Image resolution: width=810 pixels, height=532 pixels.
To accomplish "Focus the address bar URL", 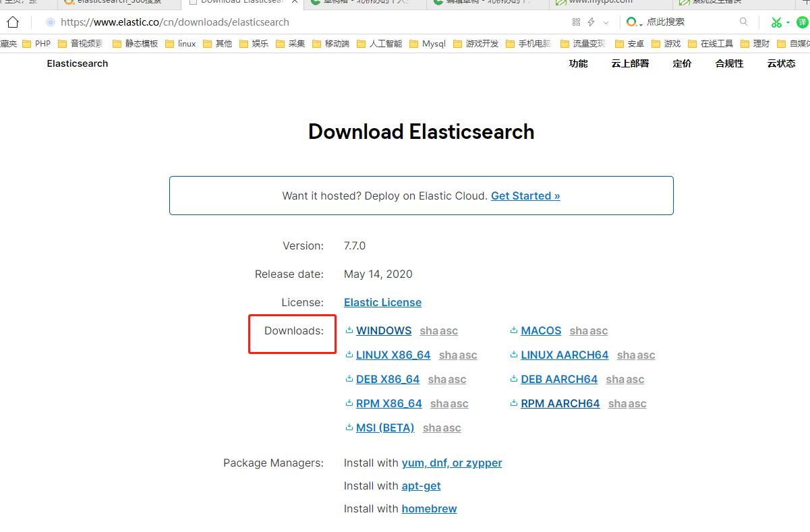I will 175,22.
